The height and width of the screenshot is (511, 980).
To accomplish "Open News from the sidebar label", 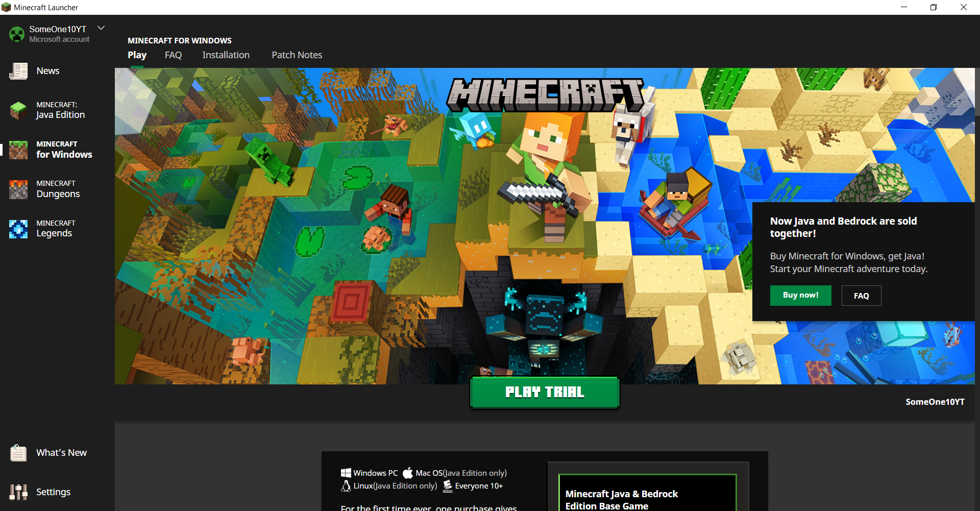I will [48, 71].
